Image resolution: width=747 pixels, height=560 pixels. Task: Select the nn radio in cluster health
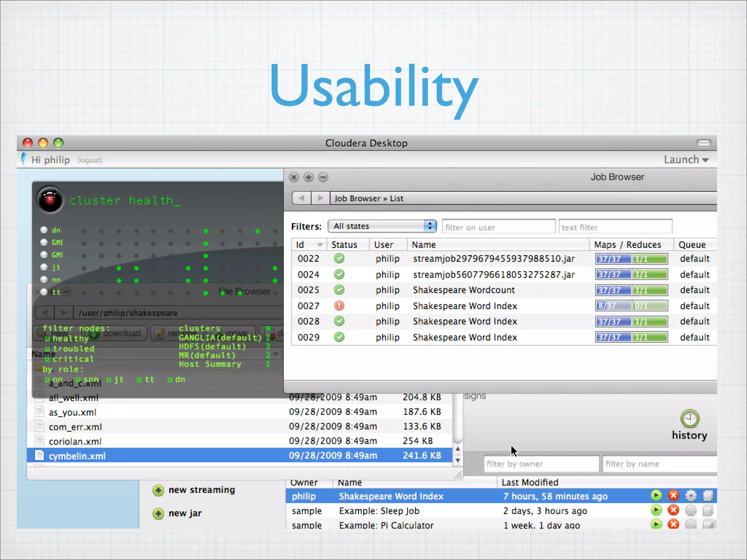44,280
